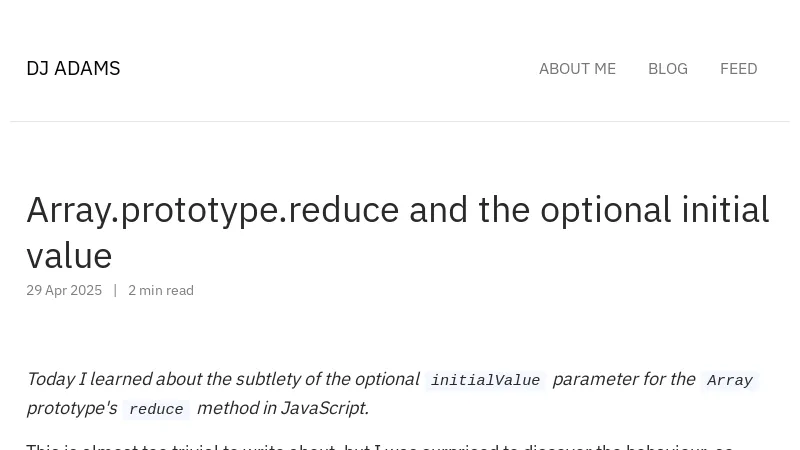This screenshot has width=800, height=450.
Task: Click the partially visible 'This is almost too trivial' paragraph
Action: coord(300,445)
